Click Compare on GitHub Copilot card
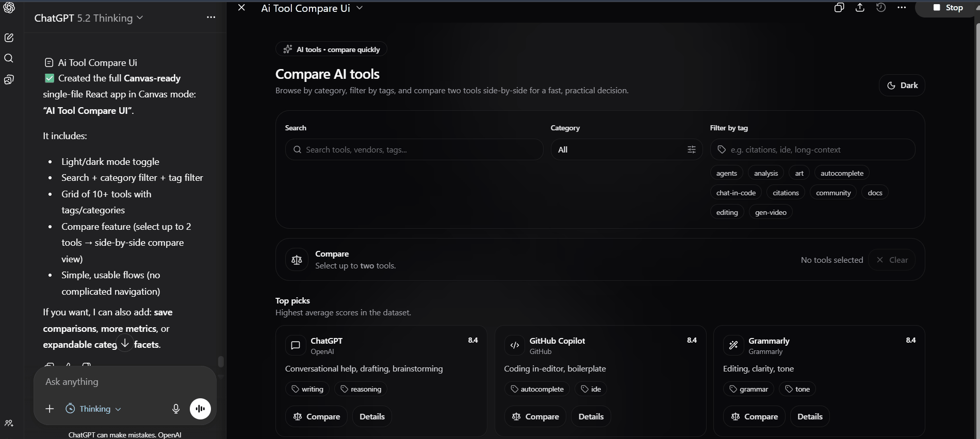This screenshot has height=439, width=980. pyautogui.click(x=535, y=416)
